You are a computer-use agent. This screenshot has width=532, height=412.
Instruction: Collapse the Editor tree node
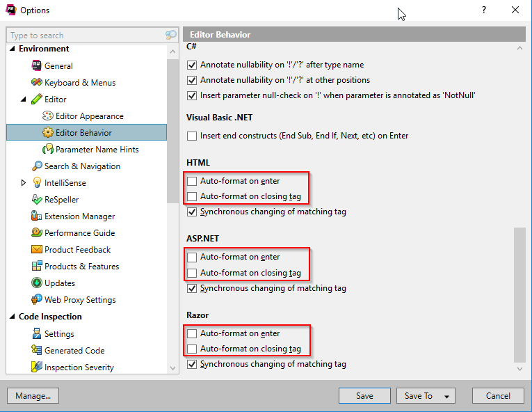(x=23, y=100)
